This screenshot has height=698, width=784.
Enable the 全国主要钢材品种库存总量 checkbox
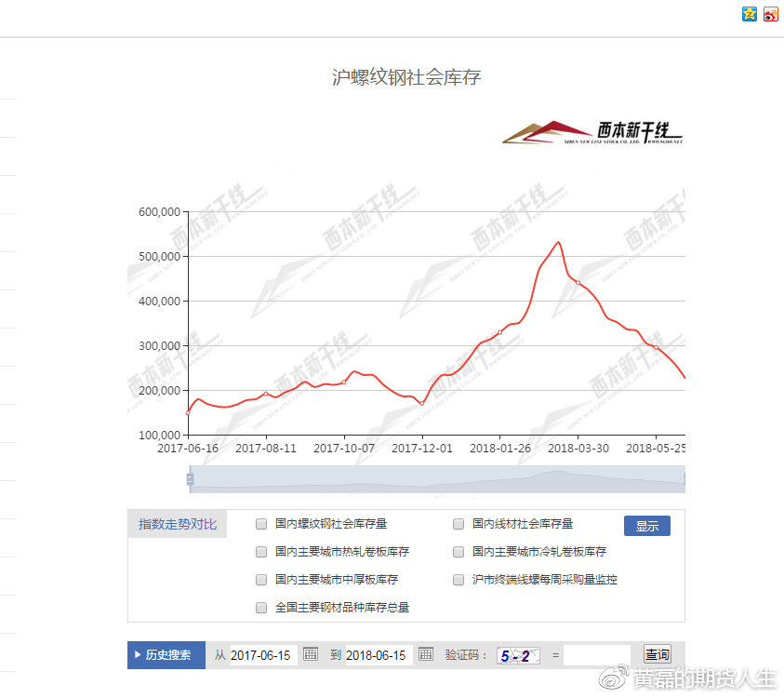(x=261, y=608)
